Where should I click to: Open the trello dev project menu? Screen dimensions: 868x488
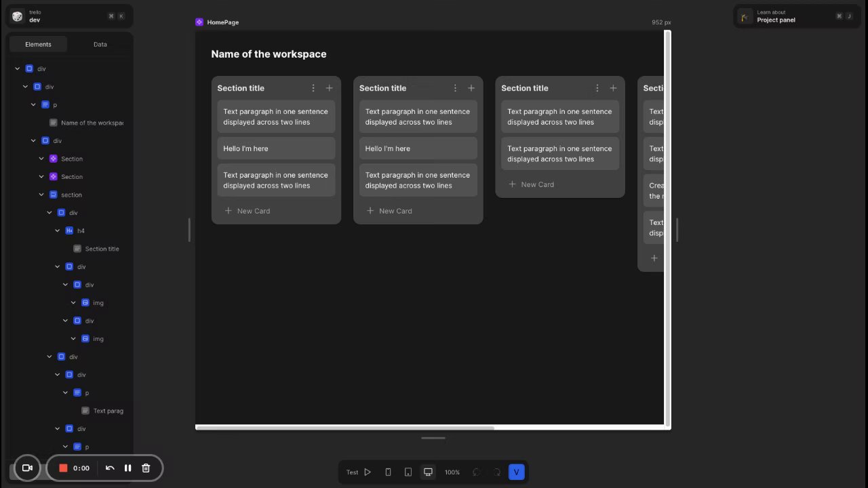tap(69, 16)
